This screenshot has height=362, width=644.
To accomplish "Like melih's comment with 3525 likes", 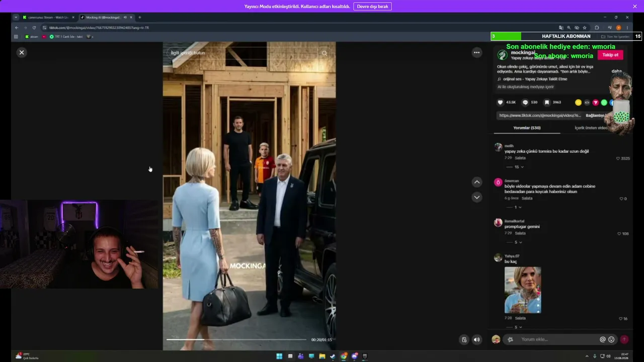I will point(618,158).
